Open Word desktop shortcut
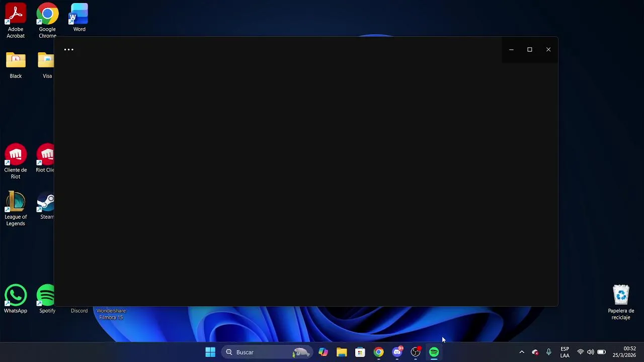644x362 pixels. tap(79, 18)
